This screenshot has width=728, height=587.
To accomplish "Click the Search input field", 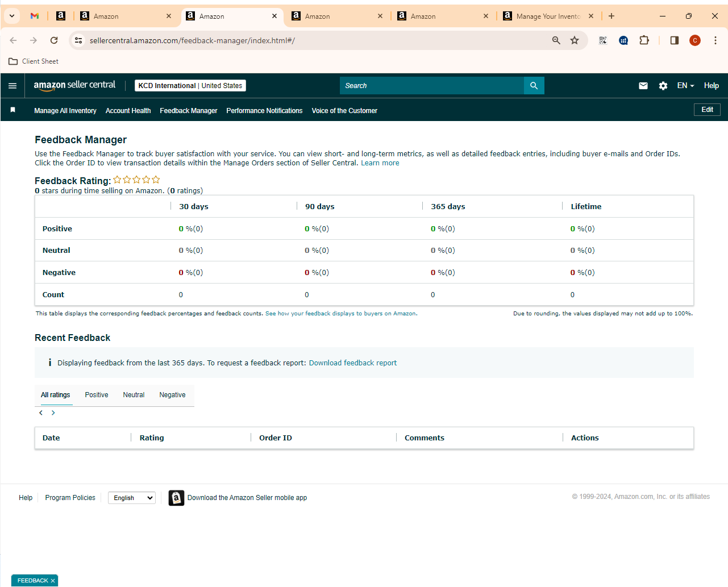I will 432,86.
